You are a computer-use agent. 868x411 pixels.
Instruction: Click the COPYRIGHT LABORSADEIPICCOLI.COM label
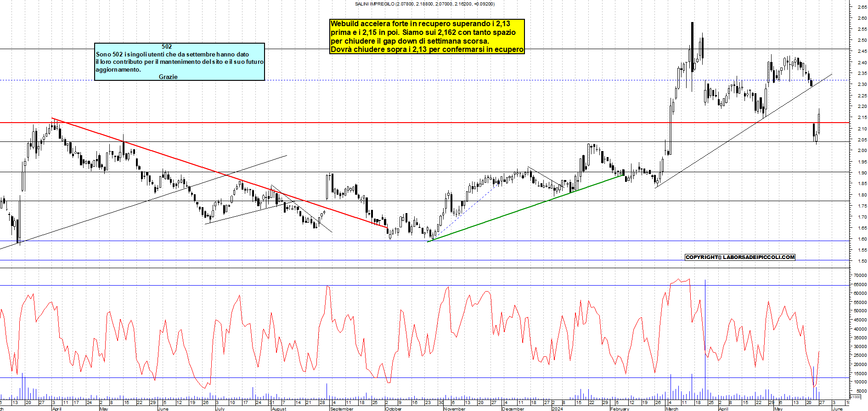(740, 257)
